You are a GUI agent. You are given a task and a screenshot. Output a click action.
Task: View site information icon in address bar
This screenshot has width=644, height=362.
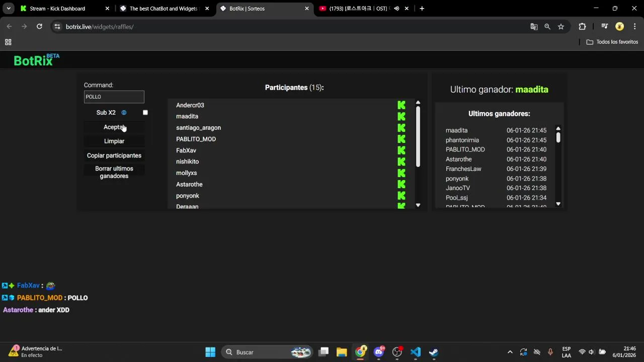point(57,27)
